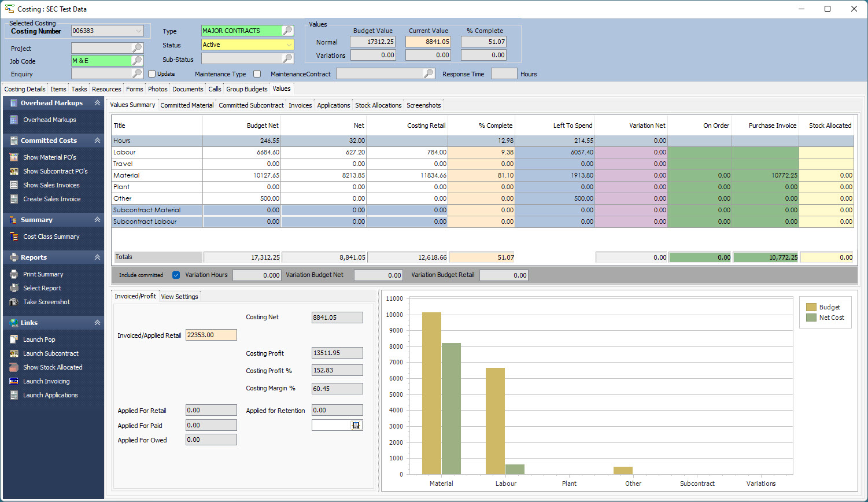
Task: Uncheck the Include committed checkbox
Action: 176,275
